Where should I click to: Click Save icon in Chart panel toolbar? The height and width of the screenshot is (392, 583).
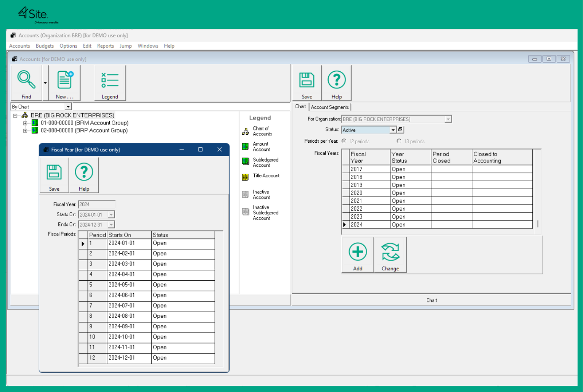[307, 80]
